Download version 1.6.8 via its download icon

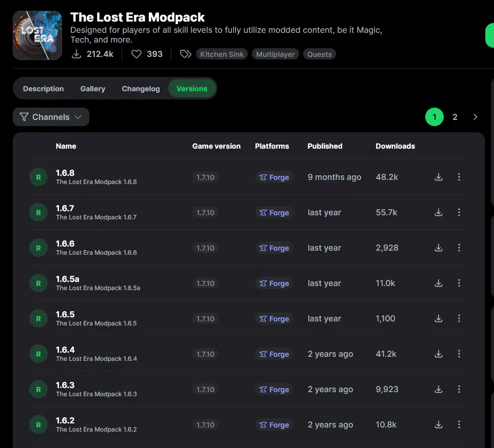coord(439,177)
